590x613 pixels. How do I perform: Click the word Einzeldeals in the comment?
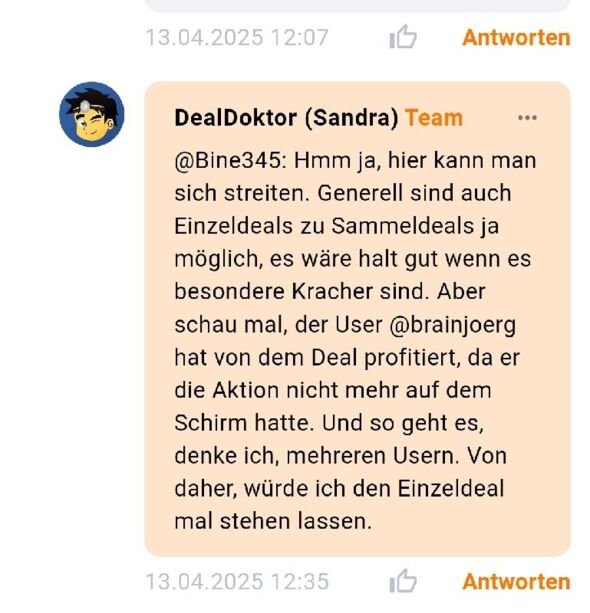click(233, 226)
